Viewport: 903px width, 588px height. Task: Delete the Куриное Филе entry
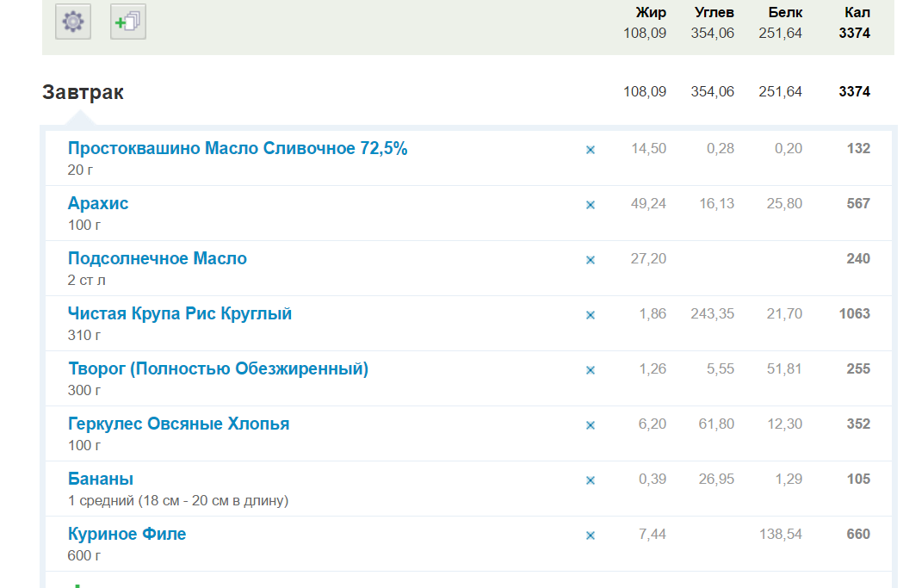(x=591, y=535)
